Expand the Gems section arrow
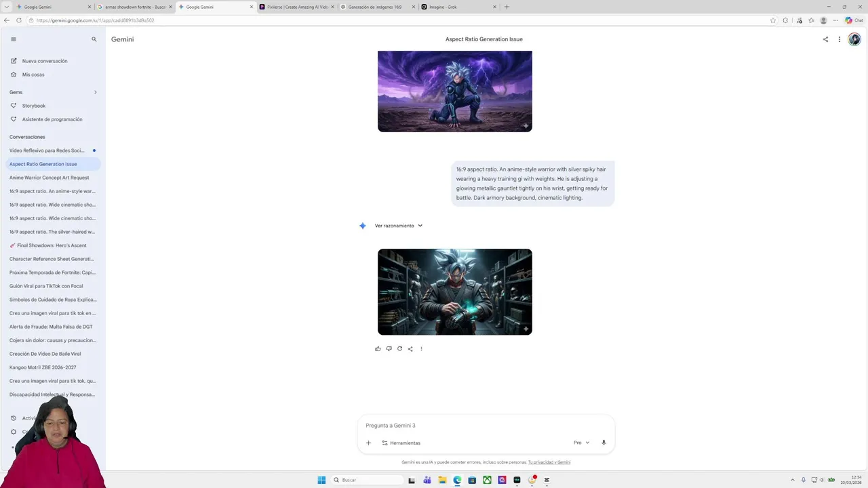The image size is (868, 488). pos(95,92)
